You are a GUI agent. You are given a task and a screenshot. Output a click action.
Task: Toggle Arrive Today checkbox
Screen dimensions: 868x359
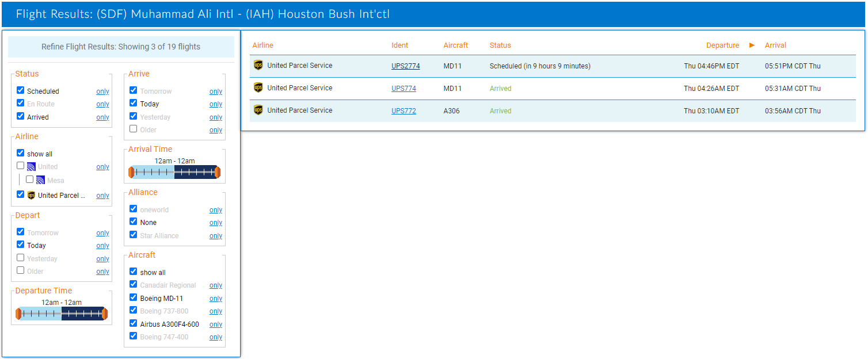134,103
